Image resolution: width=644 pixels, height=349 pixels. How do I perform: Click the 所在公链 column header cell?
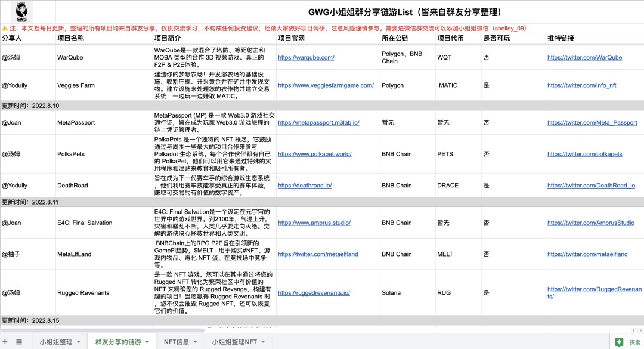click(408, 38)
